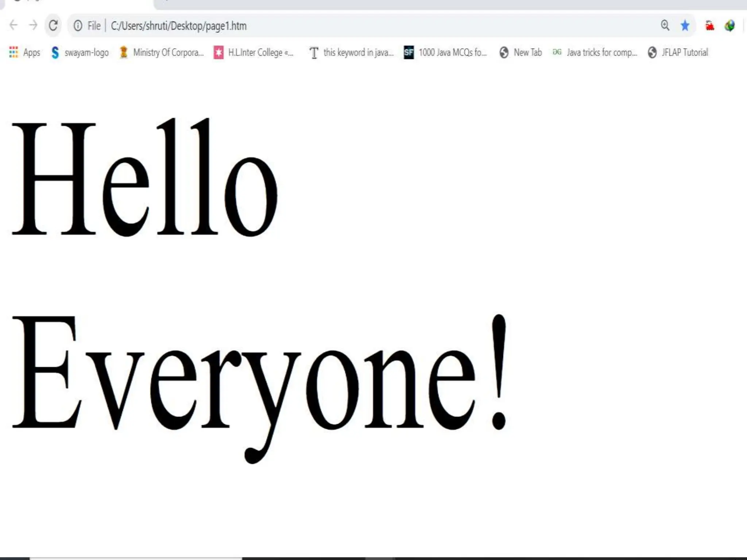Image resolution: width=747 pixels, height=560 pixels.
Task: Click the browser back arrow
Action: 13,26
